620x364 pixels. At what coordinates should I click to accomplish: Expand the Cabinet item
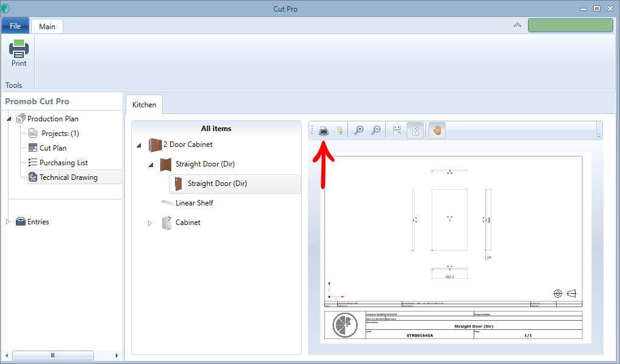click(150, 224)
